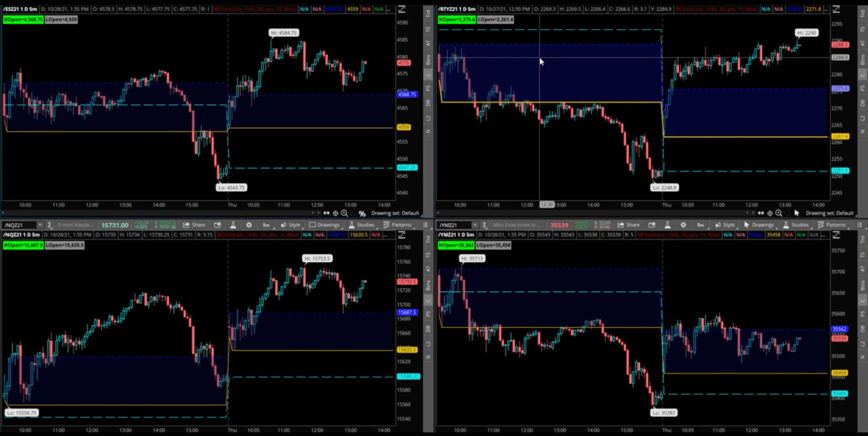Toggle the TS side tab on /ESZ21 chart

pyautogui.click(x=428, y=29)
